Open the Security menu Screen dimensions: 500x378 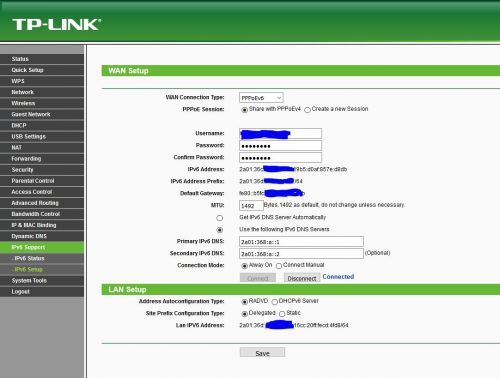coord(42,170)
